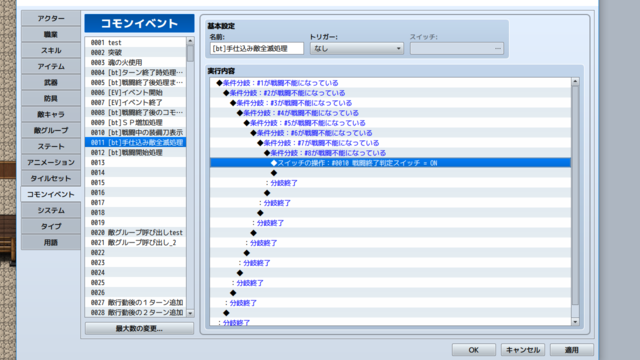Select the 条件分岐 #1が戦闘不能 command line
The image size is (640, 360).
point(391,83)
